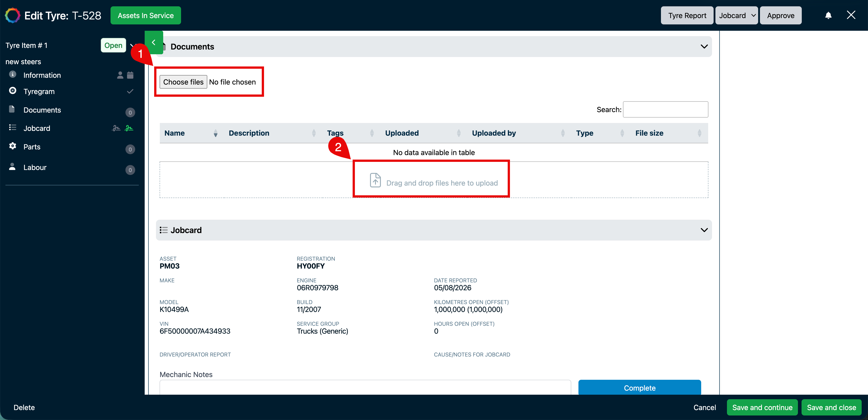
Task: Click Delete at bottom left
Action: click(x=24, y=408)
